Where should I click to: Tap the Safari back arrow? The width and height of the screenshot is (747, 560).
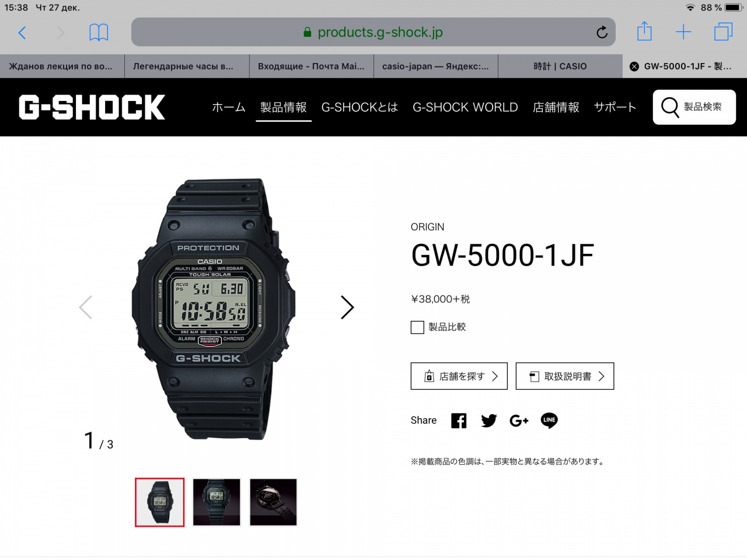pyautogui.click(x=22, y=33)
